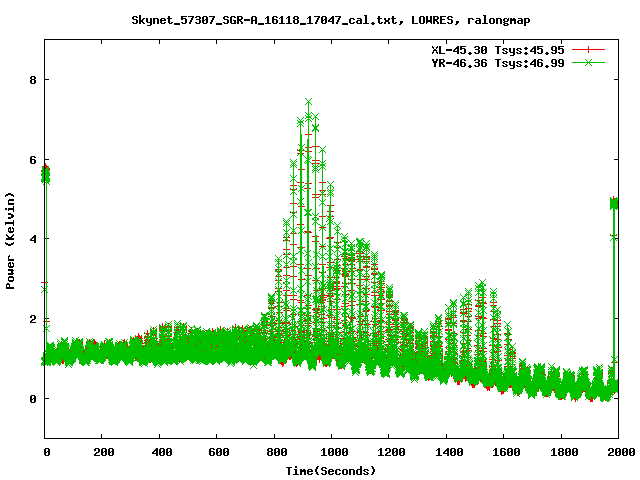Select legend entry 'YR-46.36 Tsys:46.99'
The image size is (640, 480).
tap(498, 63)
